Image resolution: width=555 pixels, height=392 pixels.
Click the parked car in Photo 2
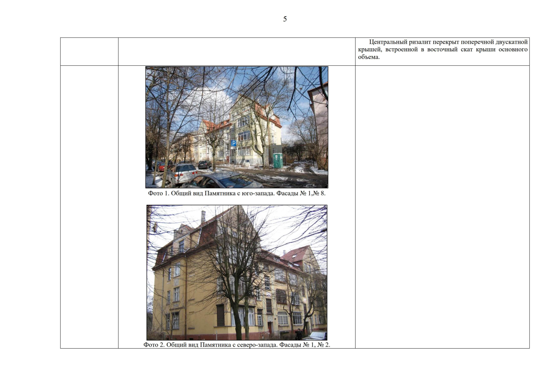click(315, 336)
